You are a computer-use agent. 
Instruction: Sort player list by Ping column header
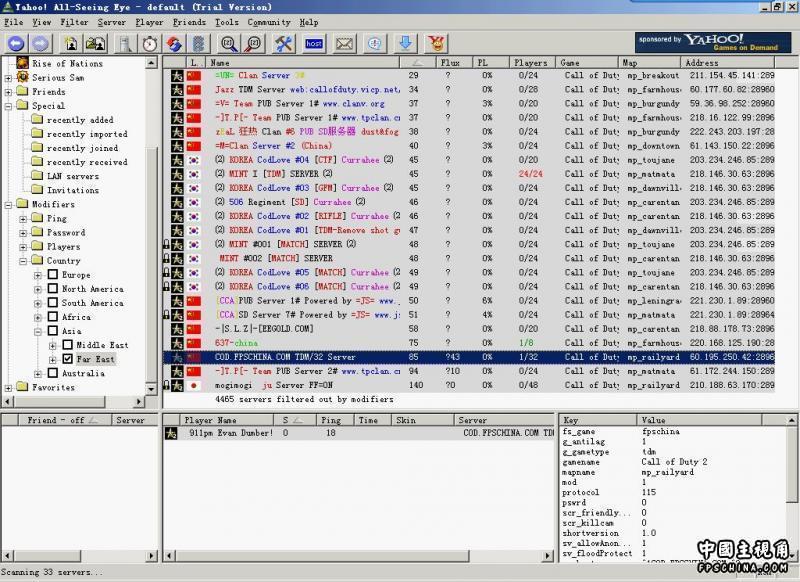335,420
